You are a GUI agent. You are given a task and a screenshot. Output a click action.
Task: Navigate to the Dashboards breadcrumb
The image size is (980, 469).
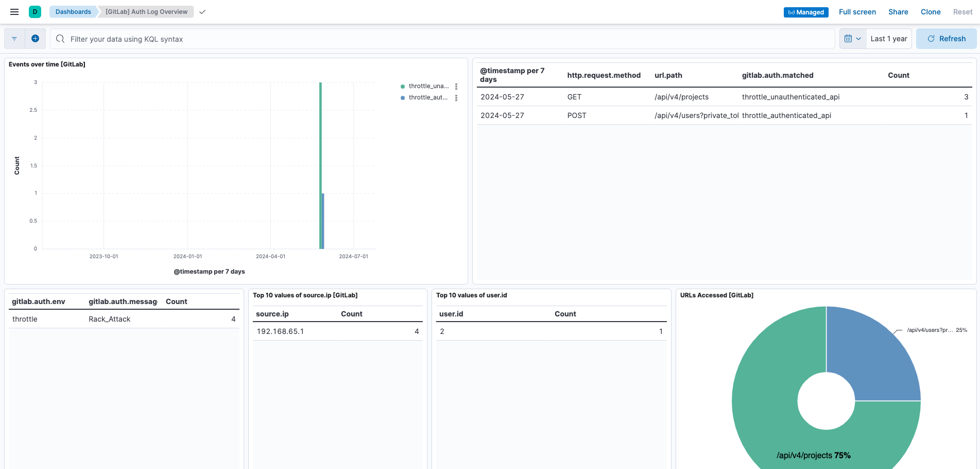tap(73, 11)
